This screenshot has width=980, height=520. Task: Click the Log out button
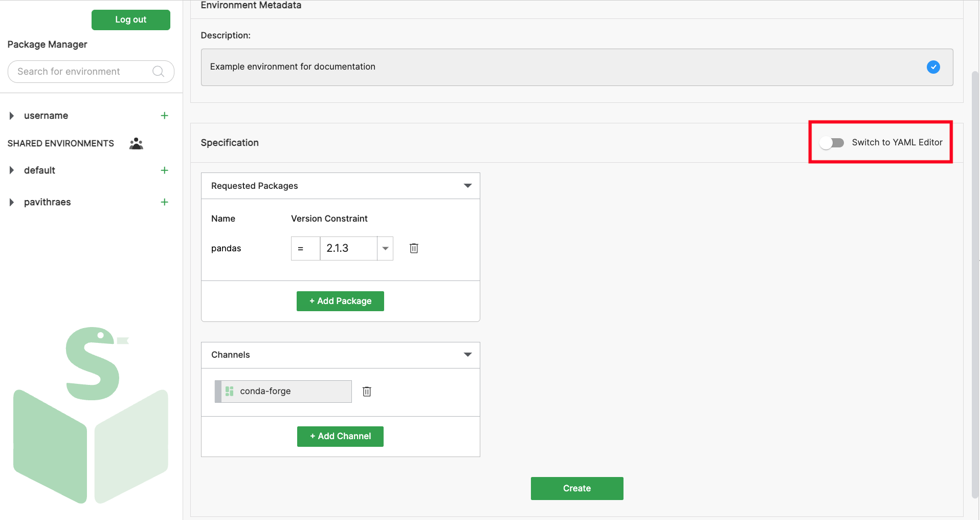coord(130,20)
